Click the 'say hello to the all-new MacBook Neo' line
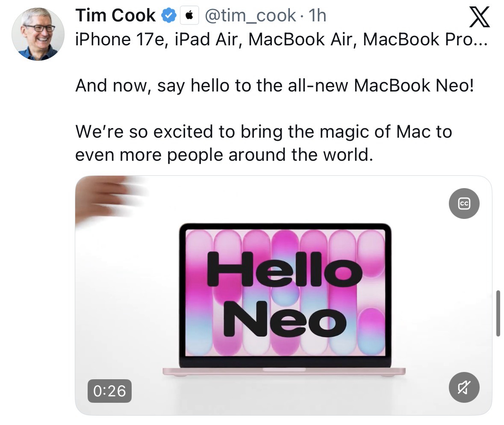Viewport: 504px width, 425px height. click(x=274, y=86)
